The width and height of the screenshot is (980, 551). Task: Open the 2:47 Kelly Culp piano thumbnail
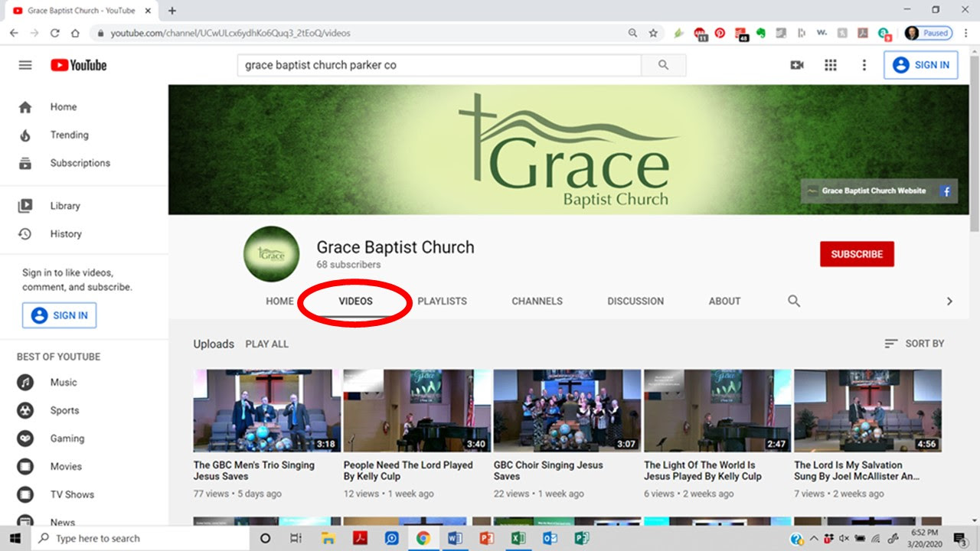point(717,411)
